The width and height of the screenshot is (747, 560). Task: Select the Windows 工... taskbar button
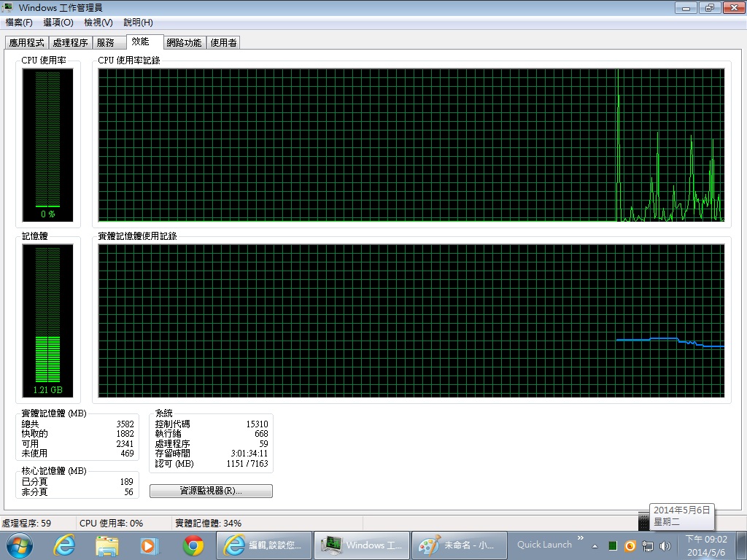pyautogui.click(x=362, y=545)
